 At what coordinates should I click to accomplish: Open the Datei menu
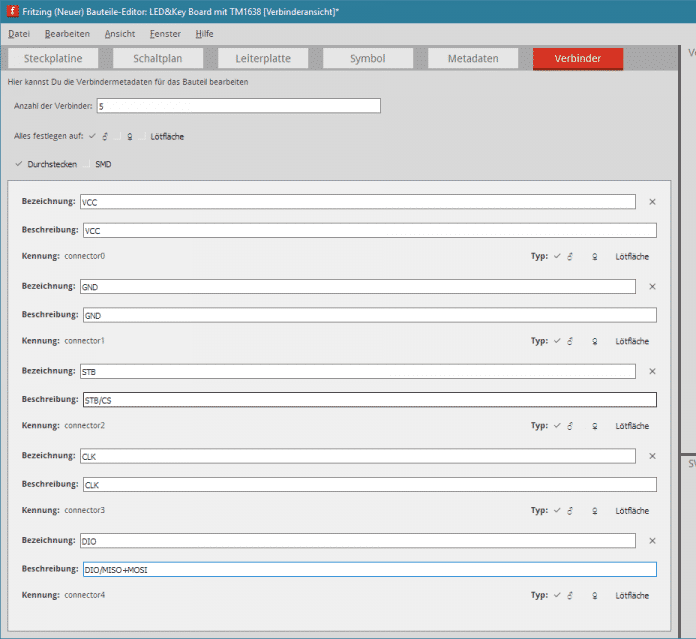(20, 33)
